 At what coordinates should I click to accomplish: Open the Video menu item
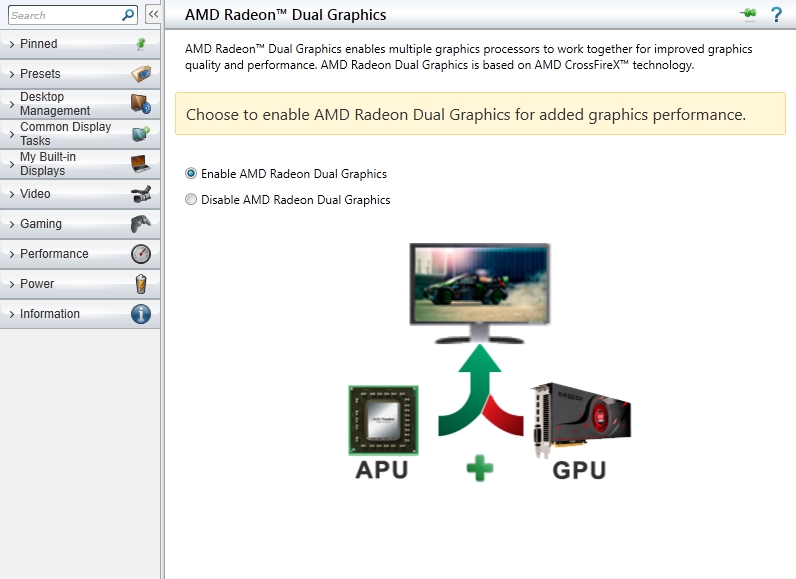coord(80,194)
